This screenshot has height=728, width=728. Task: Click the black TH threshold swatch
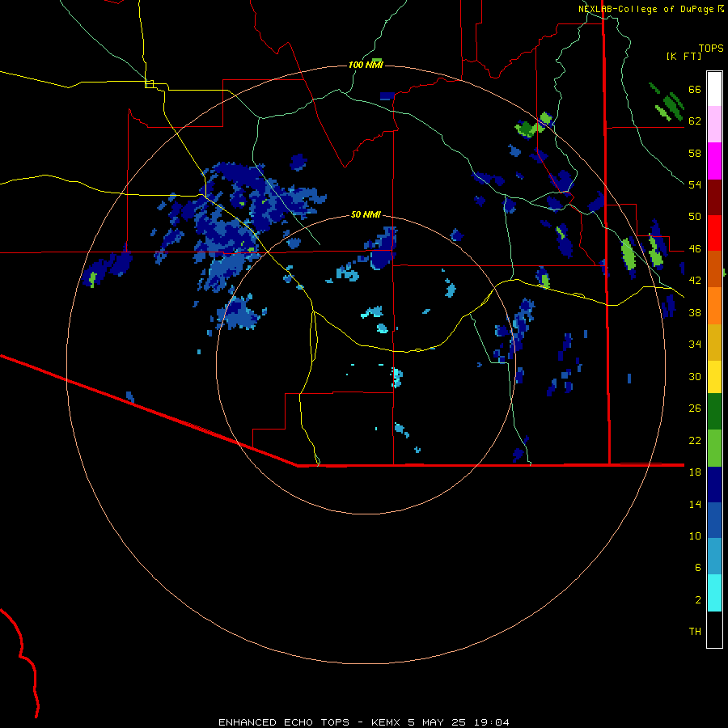(x=714, y=629)
